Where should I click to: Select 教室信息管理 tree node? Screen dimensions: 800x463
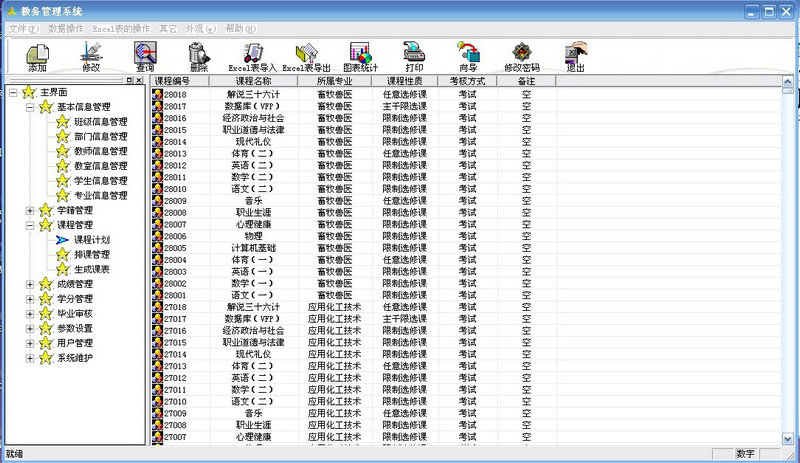tap(101, 166)
